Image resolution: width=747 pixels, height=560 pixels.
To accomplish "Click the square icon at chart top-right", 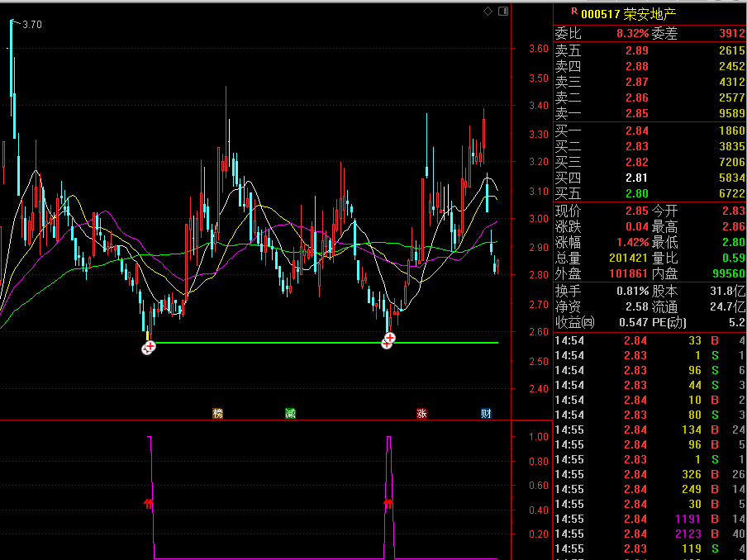I will tap(501, 11).
